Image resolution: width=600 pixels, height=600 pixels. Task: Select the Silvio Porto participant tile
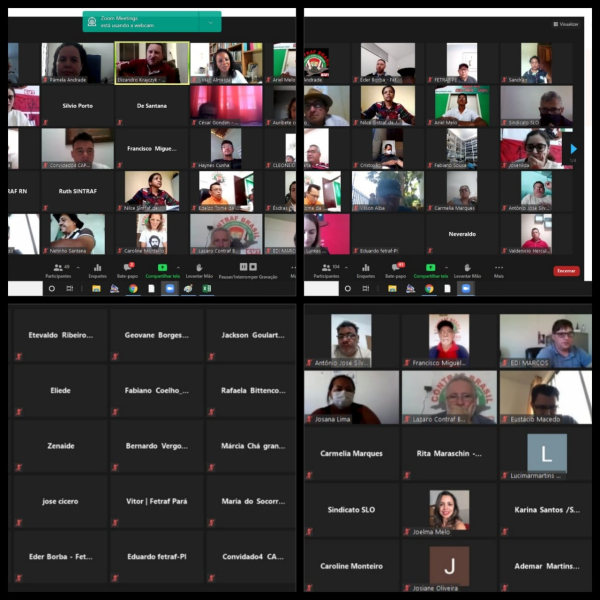coord(77,106)
